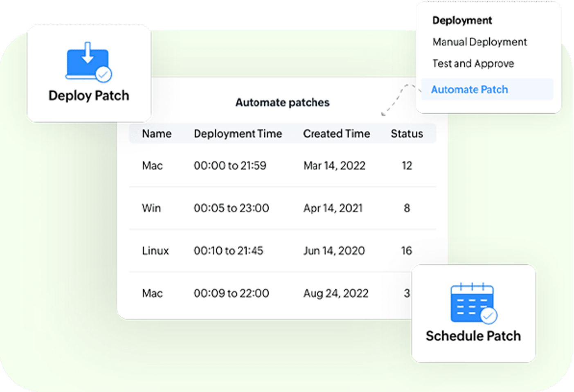Select Manual Deployment in the Deployment menu
This screenshot has width=574, height=392.
[479, 42]
